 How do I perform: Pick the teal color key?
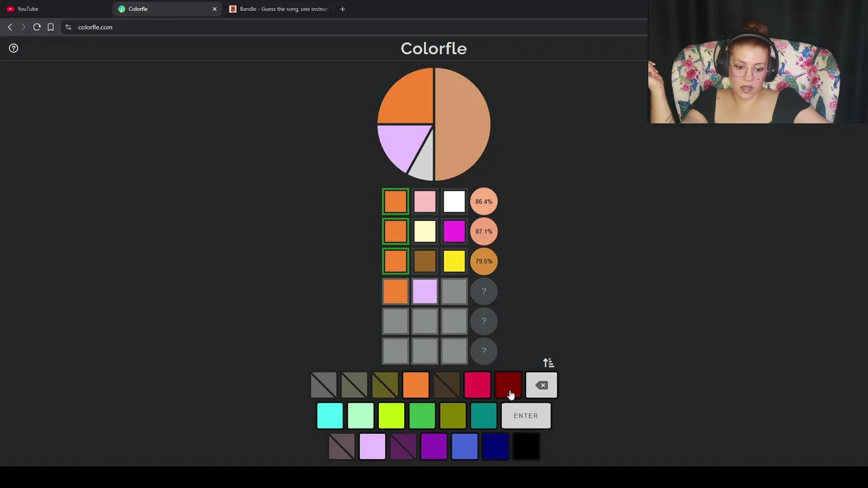point(484,415)
